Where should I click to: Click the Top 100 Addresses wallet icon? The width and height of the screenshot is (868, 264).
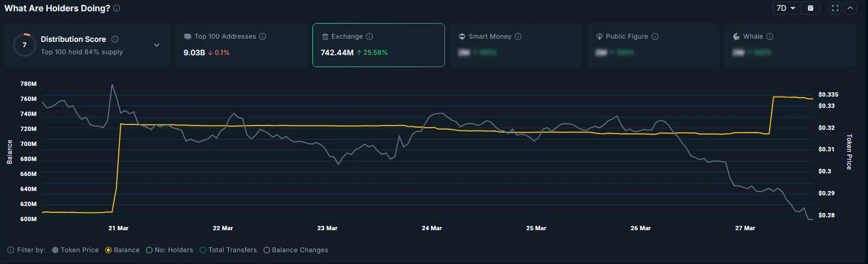pos(187,36)
